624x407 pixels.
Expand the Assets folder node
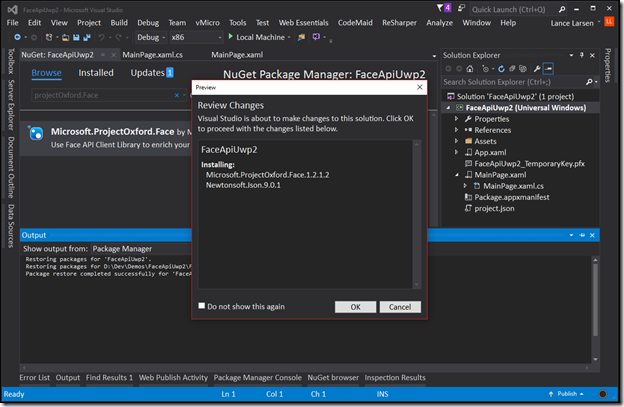(x=456, y=141)
